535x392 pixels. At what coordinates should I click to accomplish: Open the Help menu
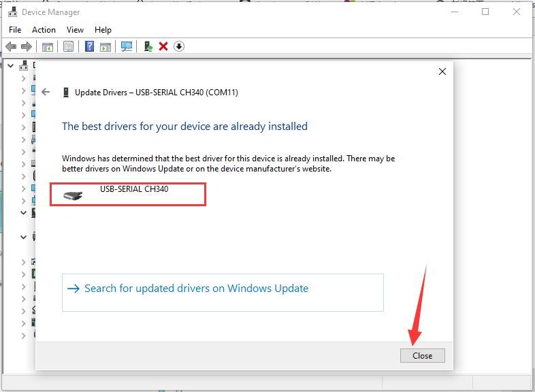(103, 30)
